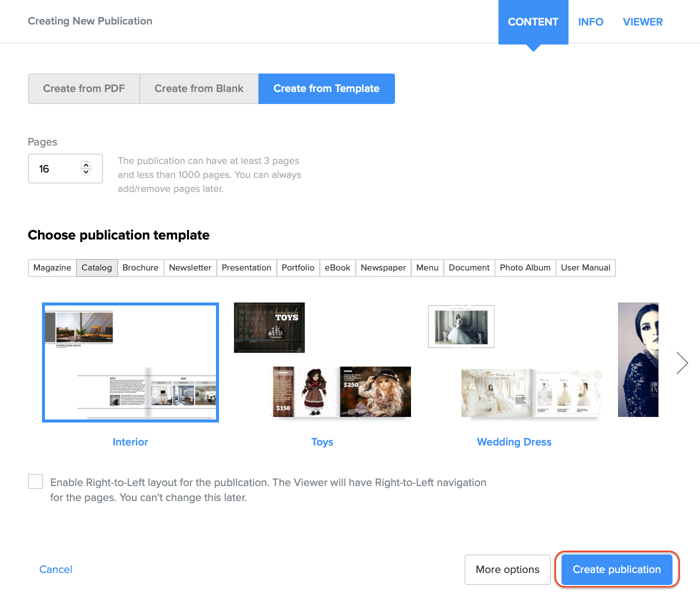This screenshot has height=614, width=700.
Task: Browse Brochure templates
Action: click(140, 267)
